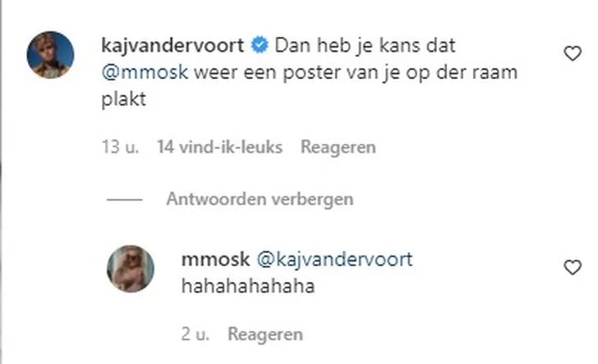Like mmosk's hahahahahaha reply
Viewport: 598px width, 364px height.
tap(573, 267)
